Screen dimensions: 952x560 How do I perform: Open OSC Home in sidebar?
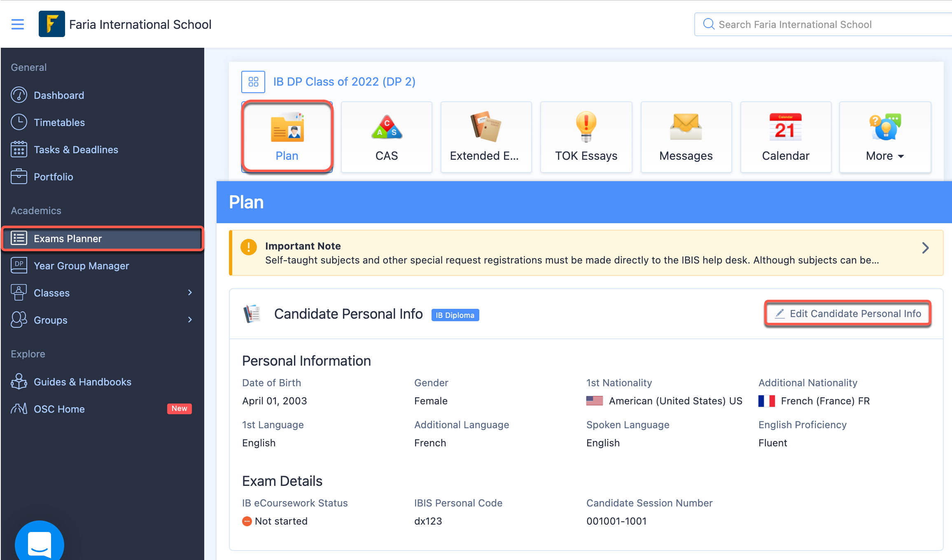click(x=59, y=409)
